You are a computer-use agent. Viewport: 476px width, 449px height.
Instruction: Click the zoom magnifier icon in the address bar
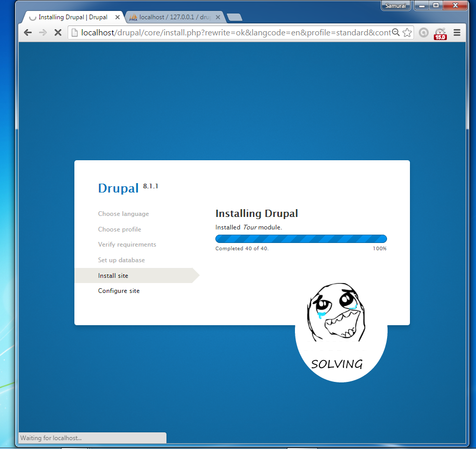[395, 32]
